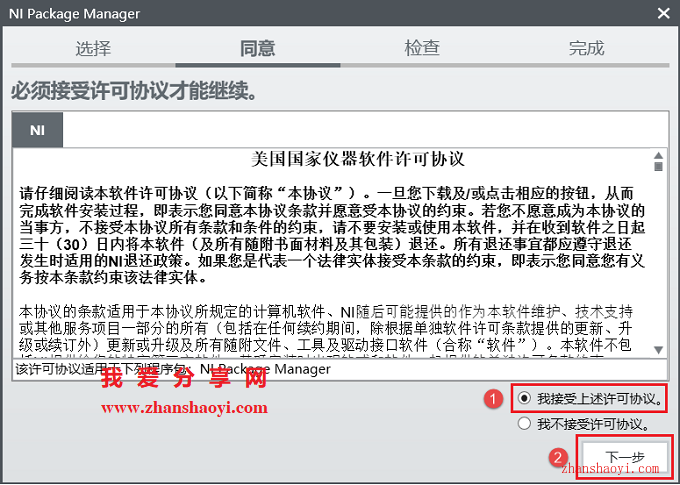Viewport: 680px width, 485px height.
Task: Switch to the 同意 step tab
Action: coord(258,48)
